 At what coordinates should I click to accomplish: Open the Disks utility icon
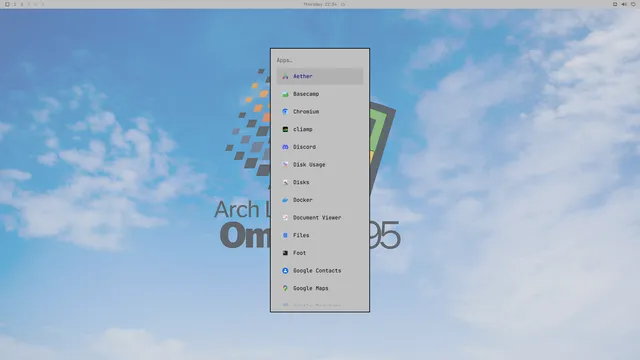click(x=285, y=182)
